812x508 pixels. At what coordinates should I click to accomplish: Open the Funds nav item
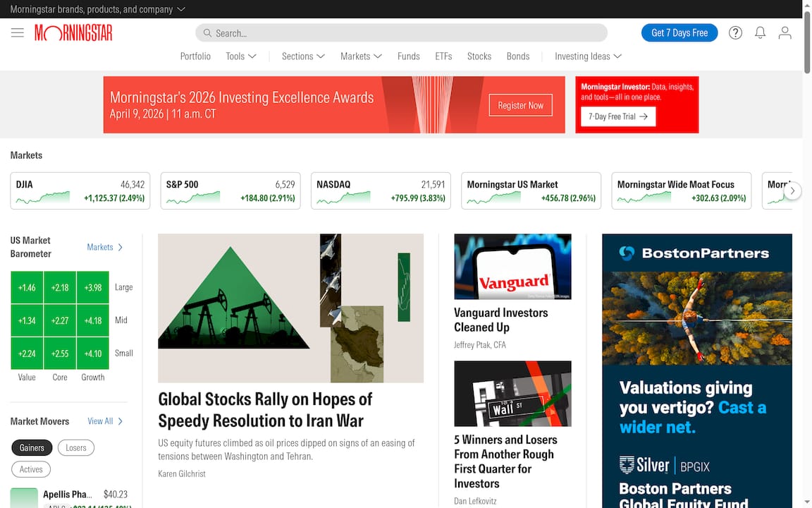coord(408,56)
